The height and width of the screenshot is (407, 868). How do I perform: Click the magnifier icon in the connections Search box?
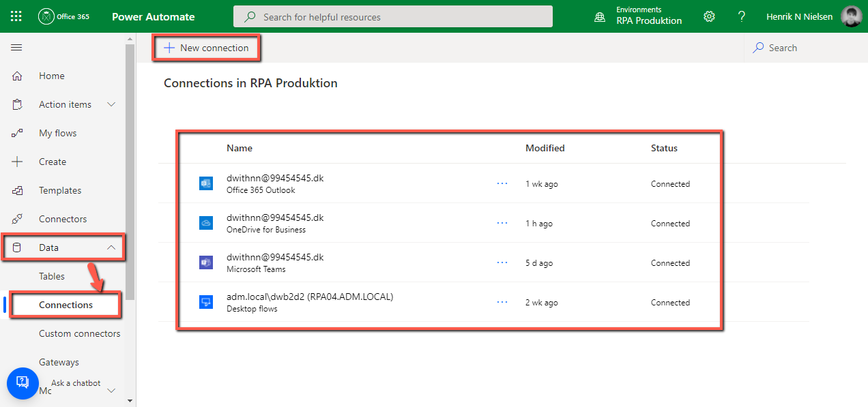point(758,48)
